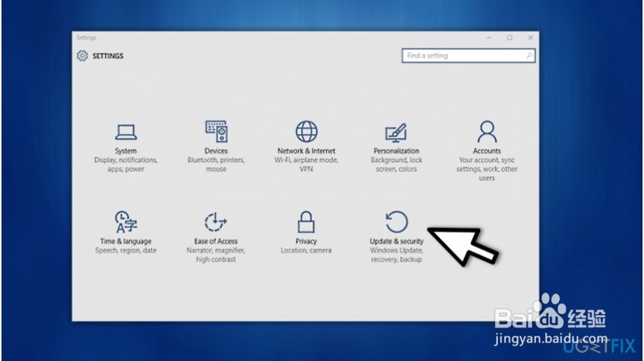Open the Ease of Access dashed-clock icon
Viewport: 644px width, 361px height.
point(216,222)
